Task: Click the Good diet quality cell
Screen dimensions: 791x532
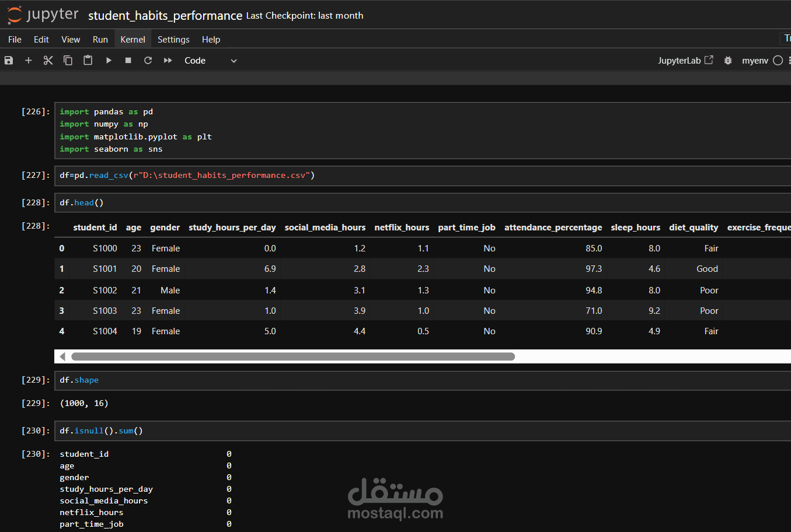Action: pos(707,269)
